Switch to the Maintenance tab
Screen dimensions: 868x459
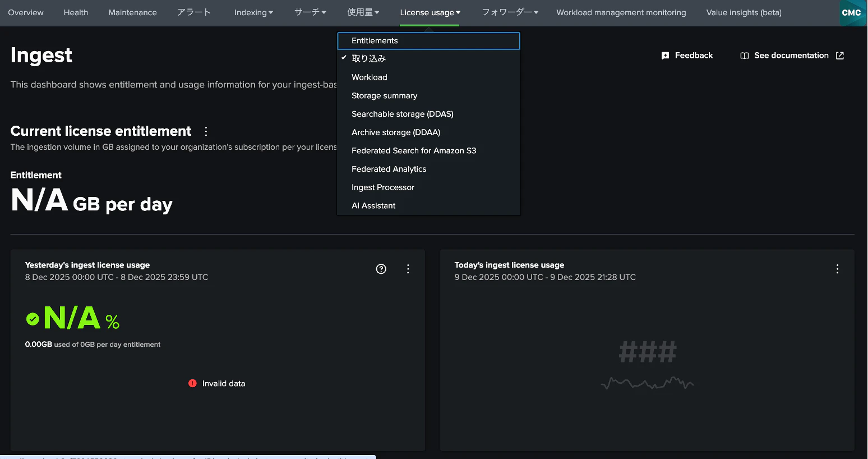click(133, 12)
